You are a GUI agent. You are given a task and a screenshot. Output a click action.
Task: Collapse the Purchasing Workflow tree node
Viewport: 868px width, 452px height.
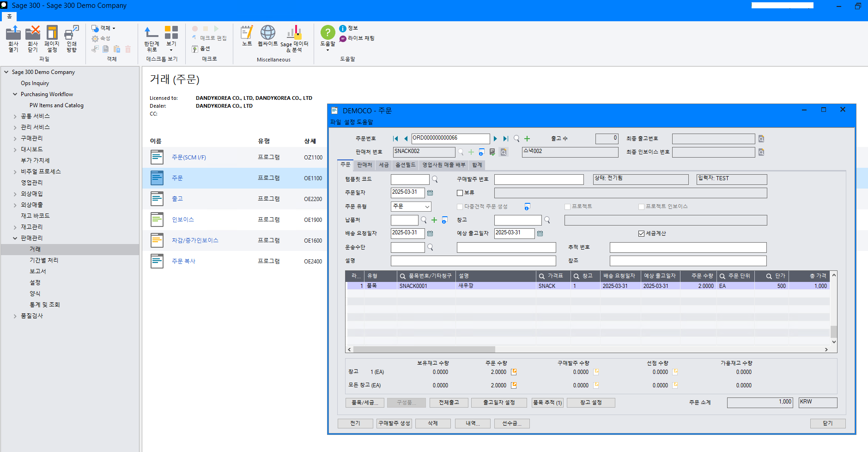click(15, 94)
